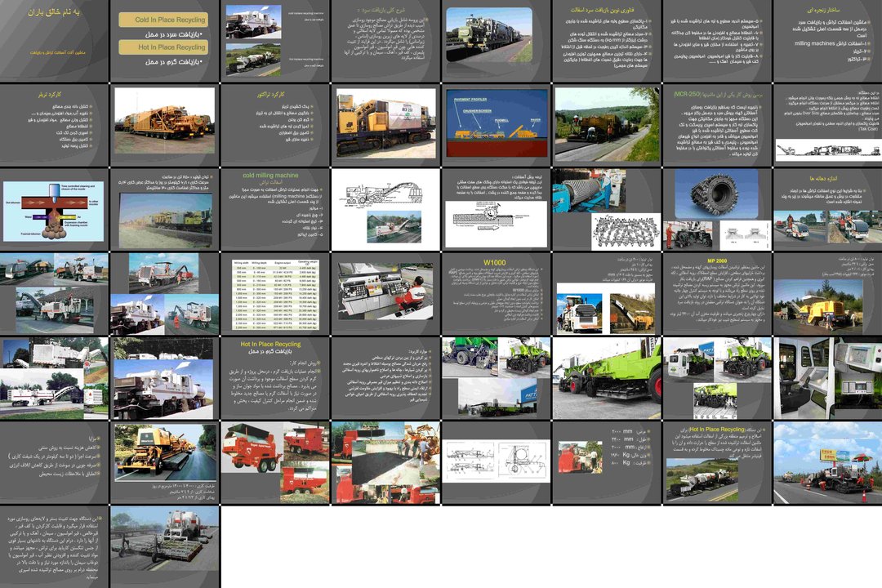The image size is (882, 588).
Task: Select slide showing cabin interior photos
Action: click(x=826, y=378)
